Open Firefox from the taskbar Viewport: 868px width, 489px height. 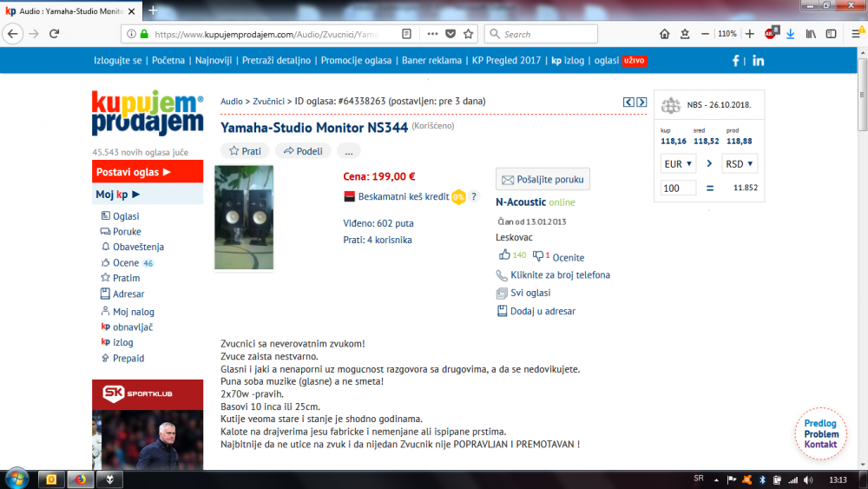tap(81, 479)
